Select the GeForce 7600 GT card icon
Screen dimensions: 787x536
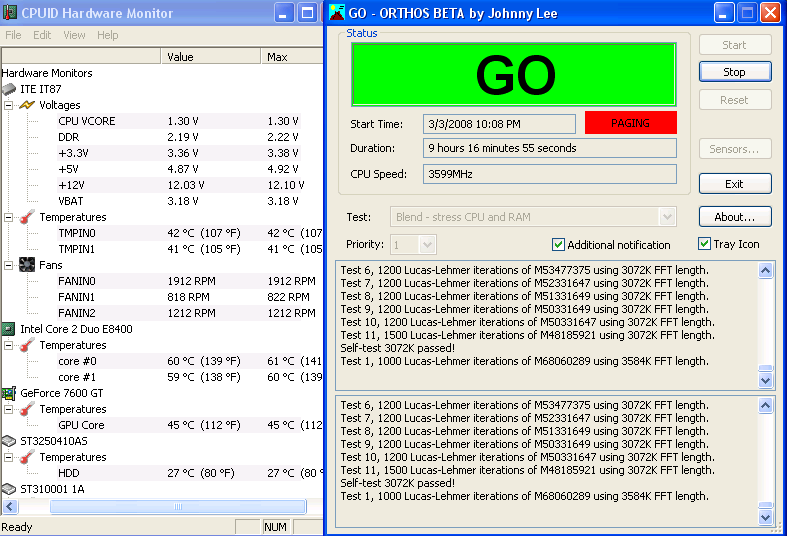tap(9, 393)
